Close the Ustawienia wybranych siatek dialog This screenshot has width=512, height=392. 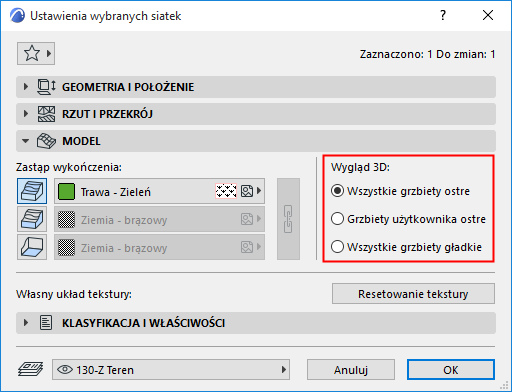488,15
